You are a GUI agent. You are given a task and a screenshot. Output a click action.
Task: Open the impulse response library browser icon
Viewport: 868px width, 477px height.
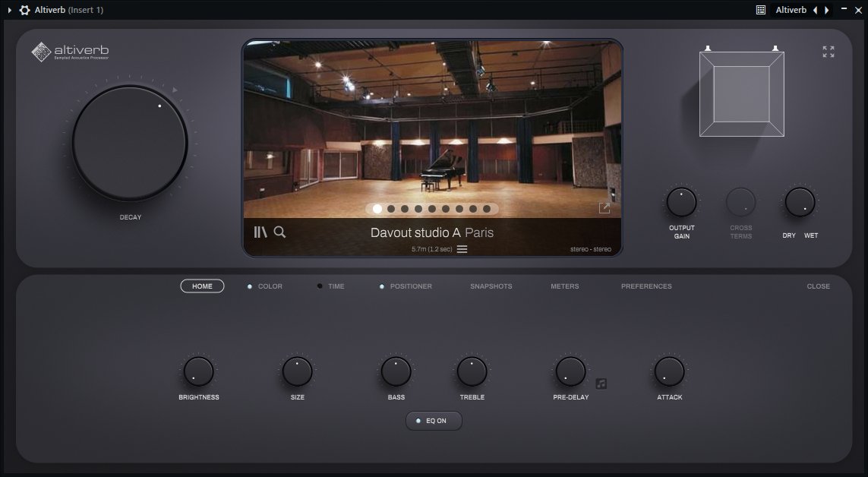point(260,232)
